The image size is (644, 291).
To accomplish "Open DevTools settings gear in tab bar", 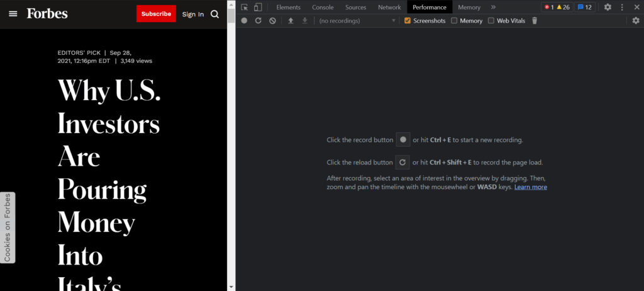I will pyautogui.click(x=608, y=7).
